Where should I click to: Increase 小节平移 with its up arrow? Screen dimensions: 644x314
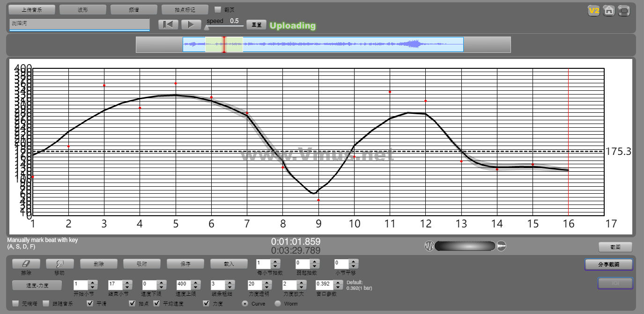tap(354, 262)
